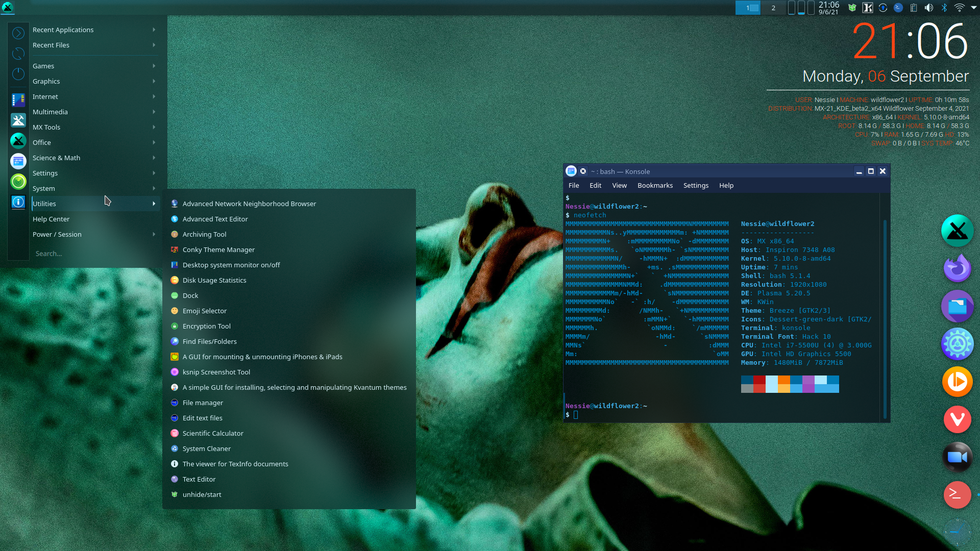Open the file manager folder dock icon
This screenshot has height=551, width=980.
pos(957,306)
